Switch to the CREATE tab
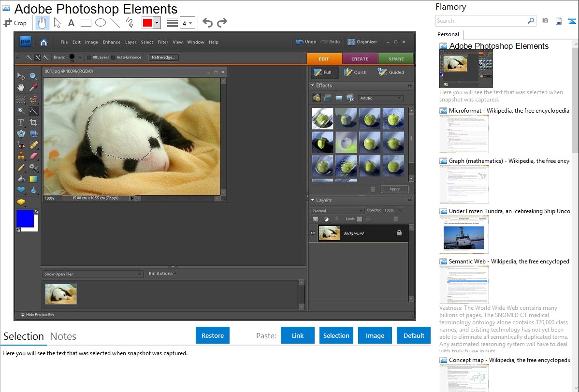Screen dimensions: 579x392 point(360,59)
